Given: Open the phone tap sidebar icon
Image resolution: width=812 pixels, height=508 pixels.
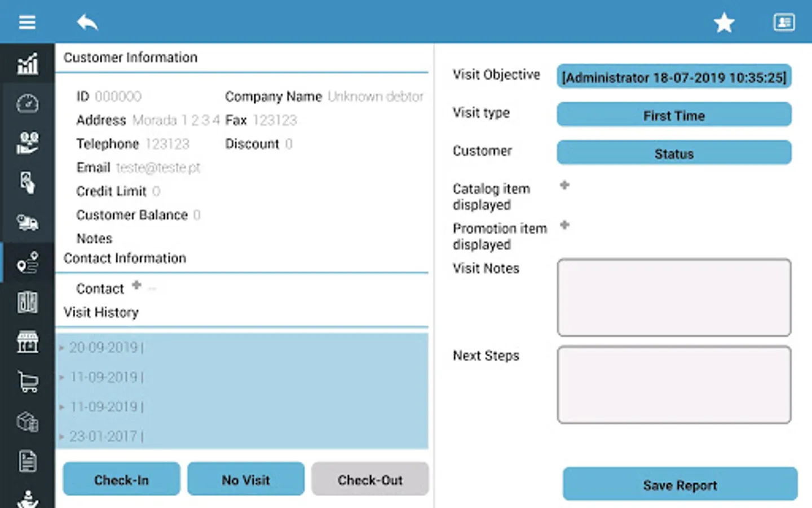Looking at the screenshot, I should tap(27, 183).
